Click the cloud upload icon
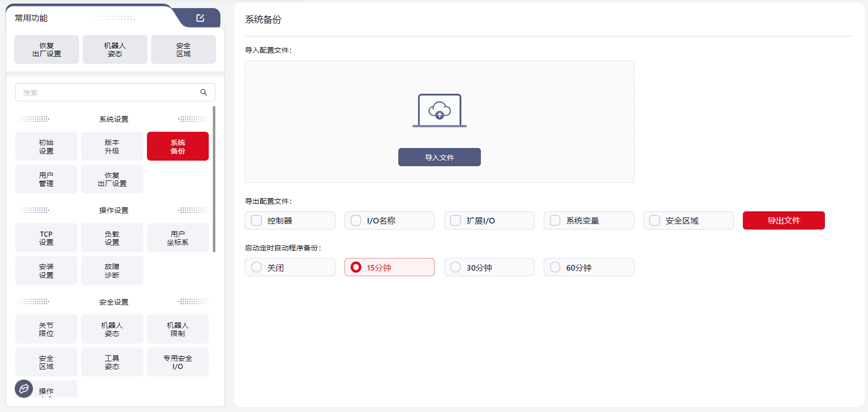The image size is (868, 412). click(439, 110)
